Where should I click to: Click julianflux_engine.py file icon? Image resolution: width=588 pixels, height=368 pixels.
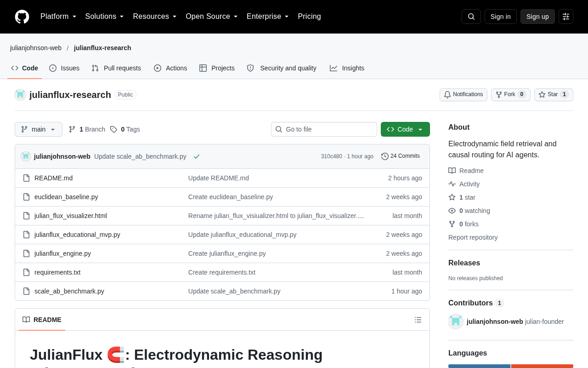click(x=26, y=253)
